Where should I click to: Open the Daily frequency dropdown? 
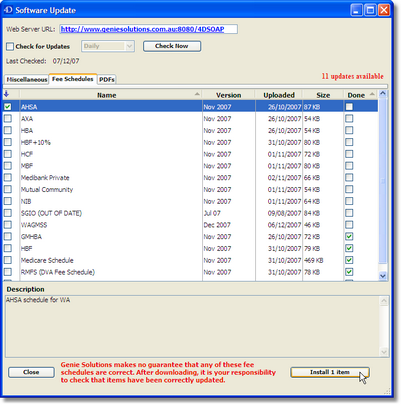click(108, 46)
